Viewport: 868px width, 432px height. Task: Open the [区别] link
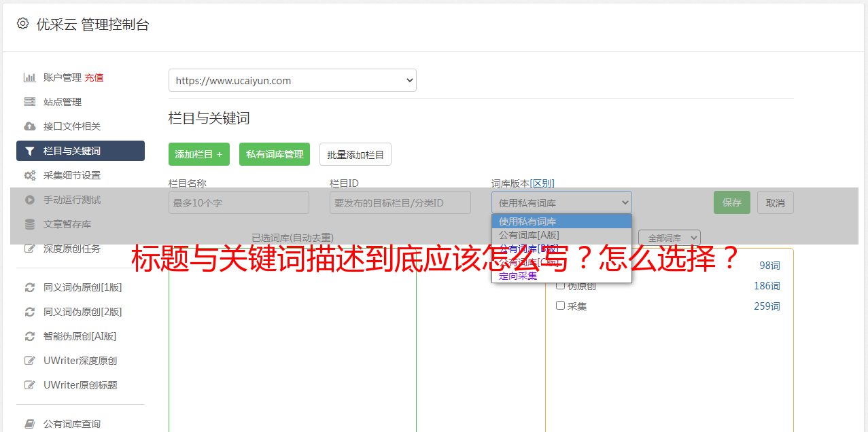[542, 183]
